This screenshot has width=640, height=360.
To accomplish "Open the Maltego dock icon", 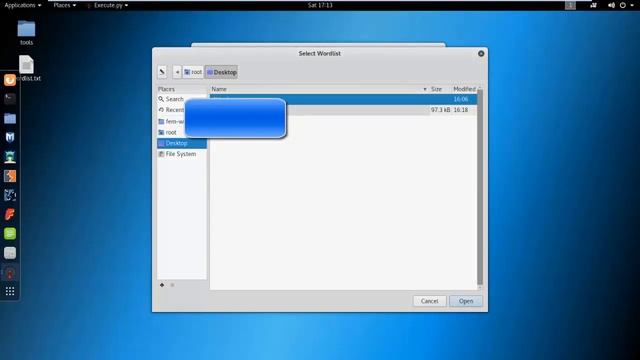I will pos(10,195).
